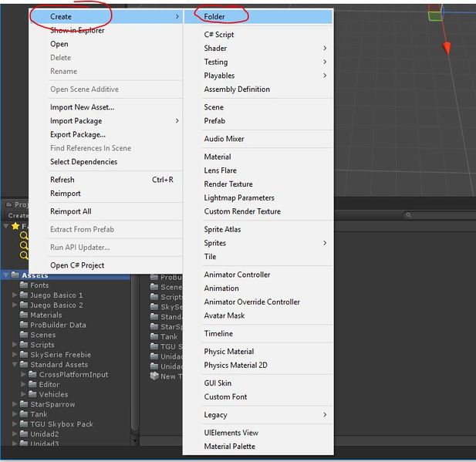
Task: Create a Sprite Atlas
Action: [x=222, y=229]
